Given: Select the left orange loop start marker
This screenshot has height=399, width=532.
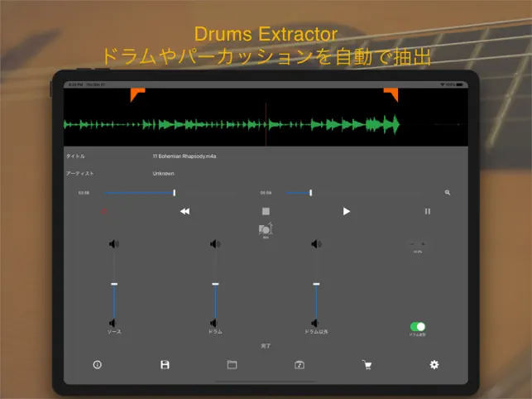Looking at the screenshot, I should [x=137, y=94].
